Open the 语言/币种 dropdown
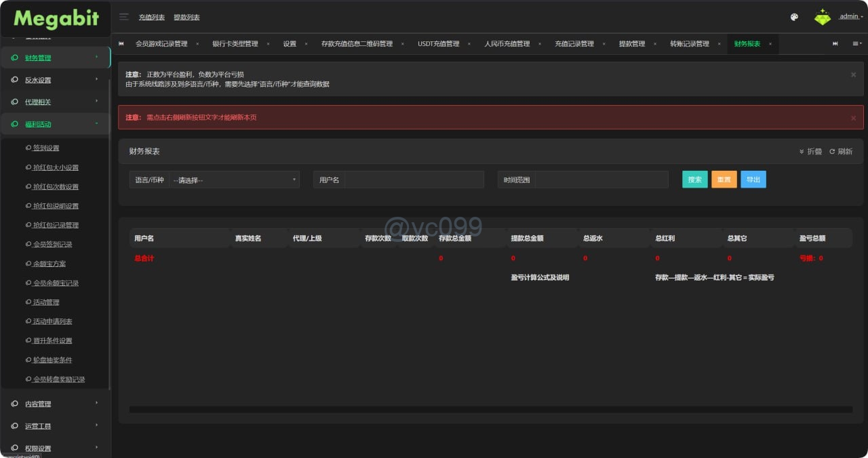 click(234, 180)
